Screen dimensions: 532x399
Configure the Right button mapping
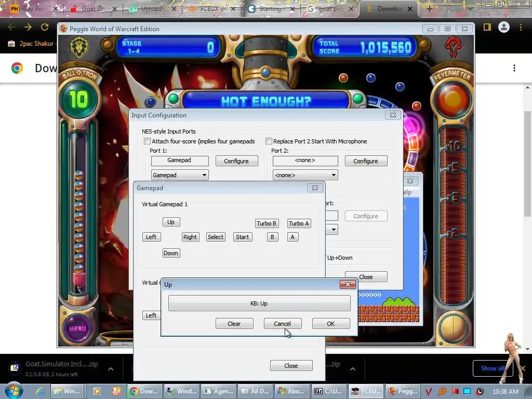coord(190,237)
